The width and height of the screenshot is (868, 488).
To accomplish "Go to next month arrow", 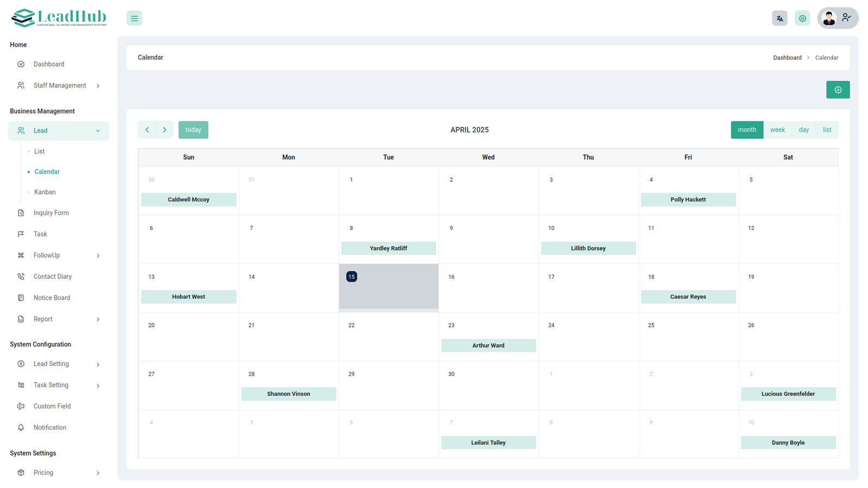I will pyautogui.click(x=165, y=130).
